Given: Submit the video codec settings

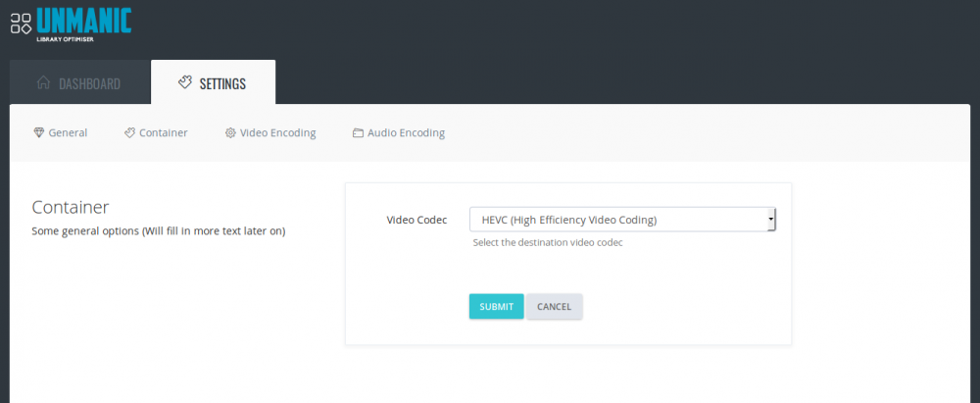Looking at the screenshot, I should click(496, 307).
